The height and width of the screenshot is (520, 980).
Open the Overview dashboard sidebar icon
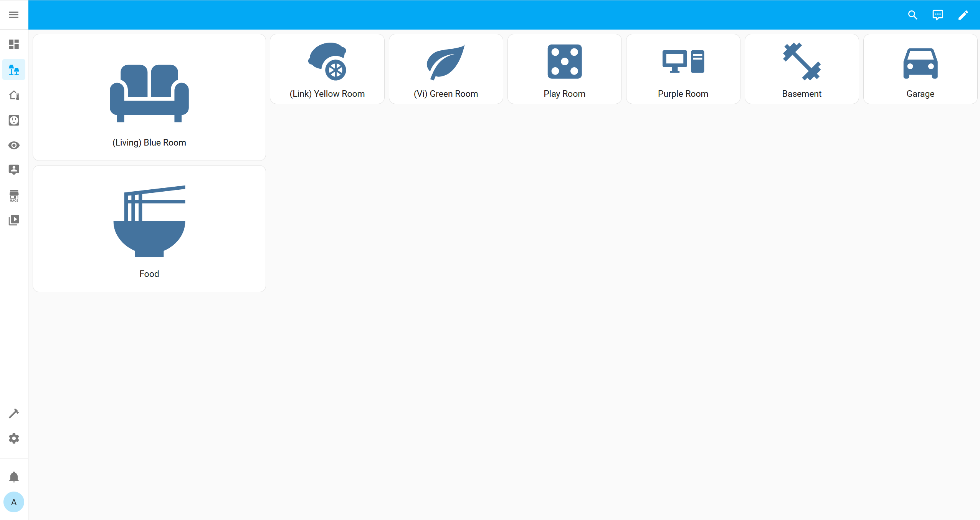(14, 45)
